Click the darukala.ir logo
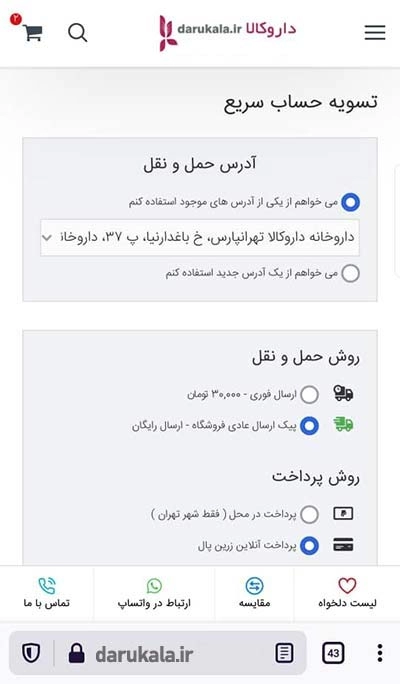The height and width of the screenshot is (684, 400). pyautogui.click(x=228, y=32)
